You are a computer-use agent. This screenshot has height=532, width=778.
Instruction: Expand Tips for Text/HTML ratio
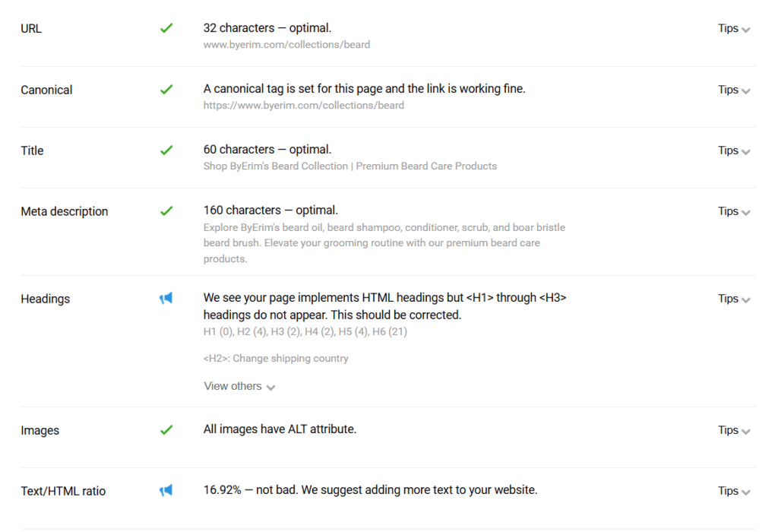(734, 491)
